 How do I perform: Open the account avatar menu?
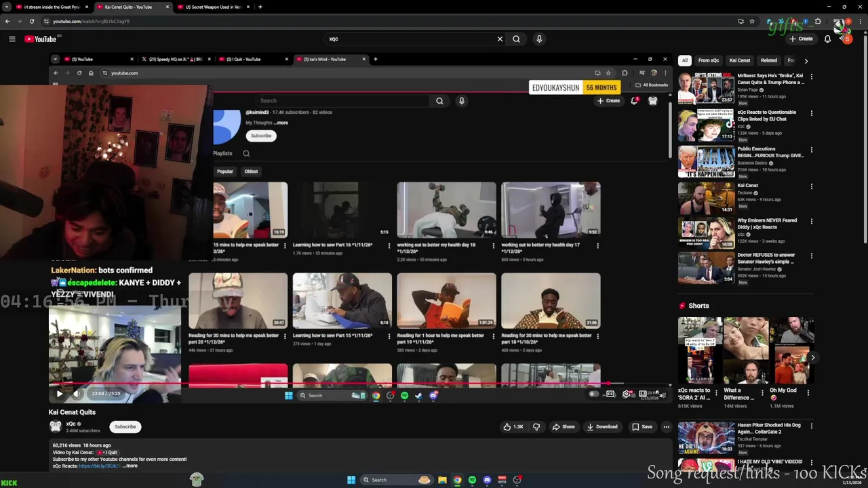click(847, 39)
